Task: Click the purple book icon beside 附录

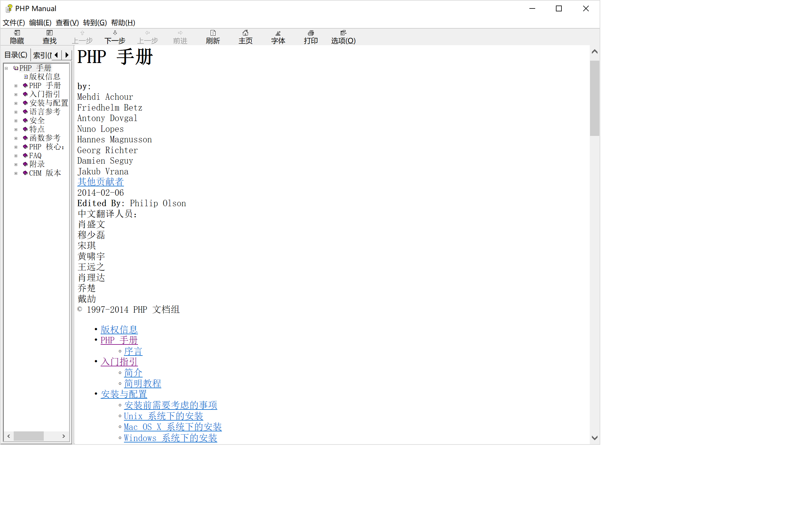Action: click(x=25, y=164)
